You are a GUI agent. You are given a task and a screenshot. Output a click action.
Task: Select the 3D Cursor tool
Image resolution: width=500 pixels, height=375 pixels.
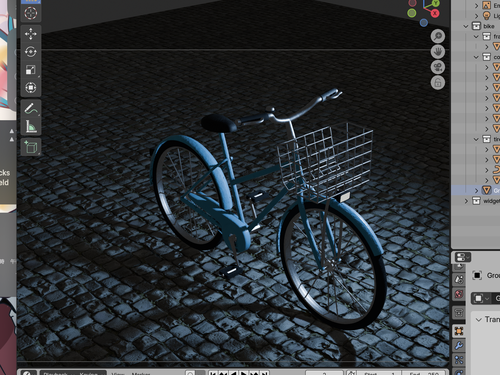coord(31,13)
